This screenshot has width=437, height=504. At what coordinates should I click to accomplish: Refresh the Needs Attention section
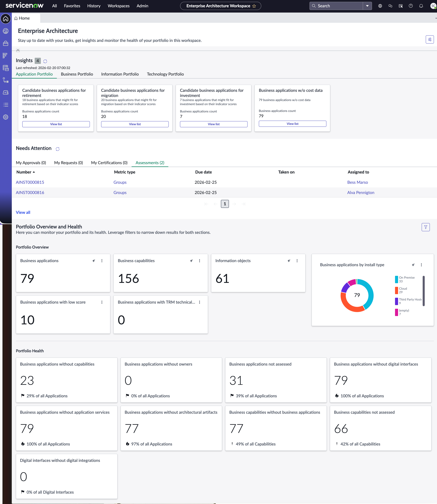(x=58, y=149)
